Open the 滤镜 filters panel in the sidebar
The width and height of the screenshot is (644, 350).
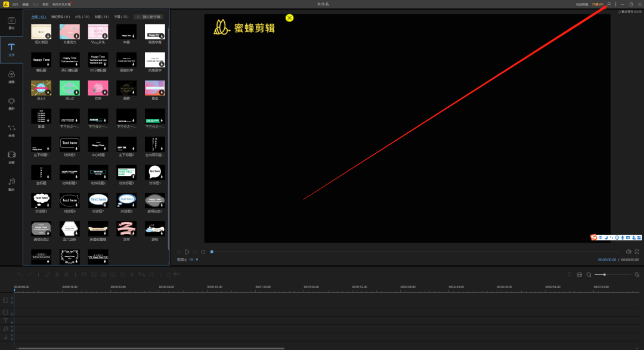[11, 77]
